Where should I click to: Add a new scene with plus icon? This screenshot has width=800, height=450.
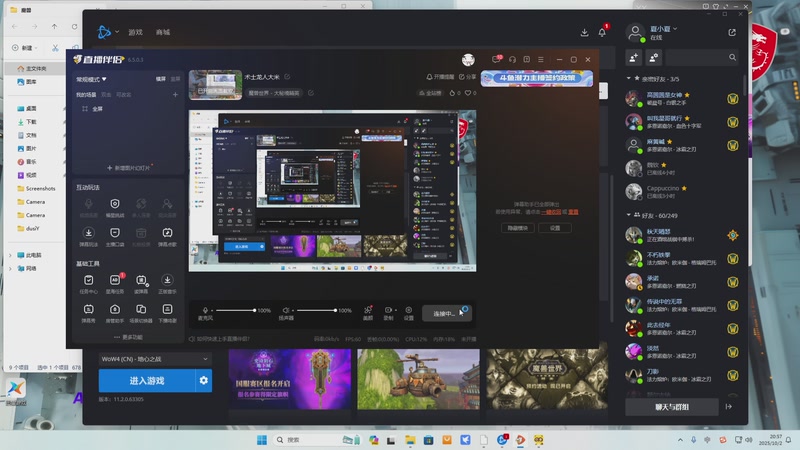(175, 94)
